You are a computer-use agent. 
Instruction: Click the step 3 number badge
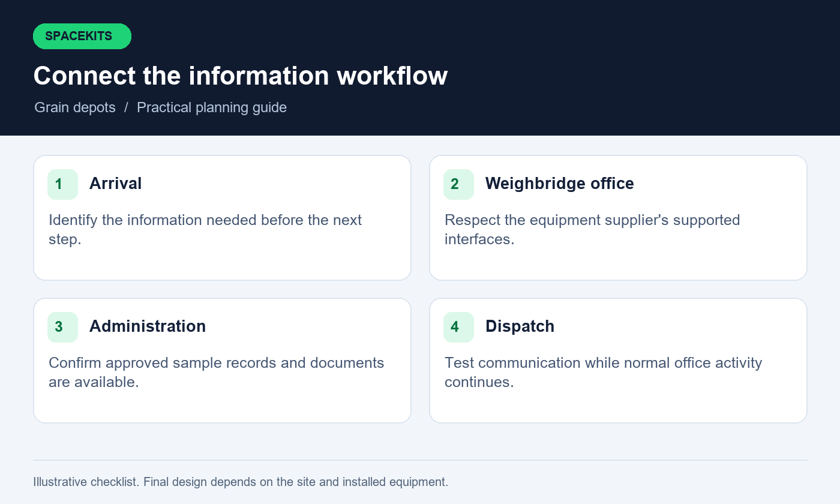point(62,327)
